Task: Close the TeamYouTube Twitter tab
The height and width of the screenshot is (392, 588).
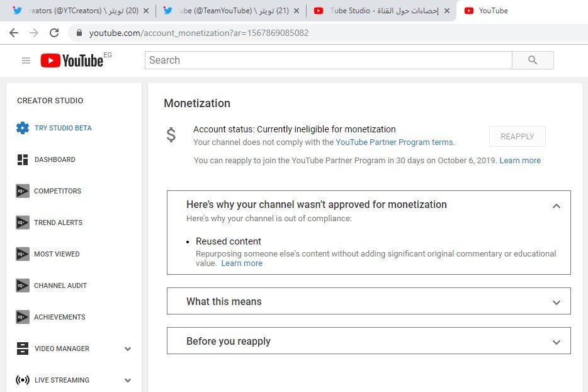Action: pos(297,11)
